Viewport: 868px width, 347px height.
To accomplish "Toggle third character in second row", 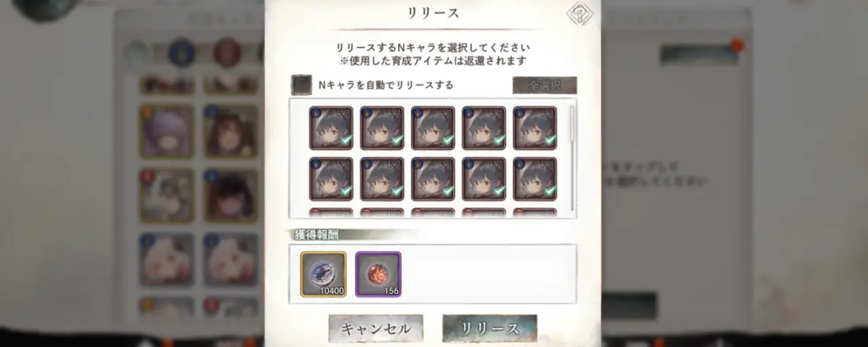I will [433, 179].
